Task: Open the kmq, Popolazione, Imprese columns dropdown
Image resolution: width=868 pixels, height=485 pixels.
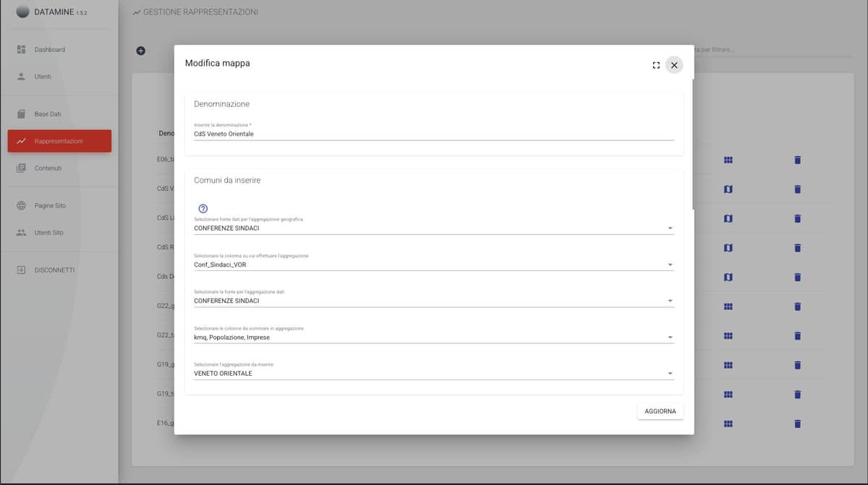Action: tap(434, 337)
